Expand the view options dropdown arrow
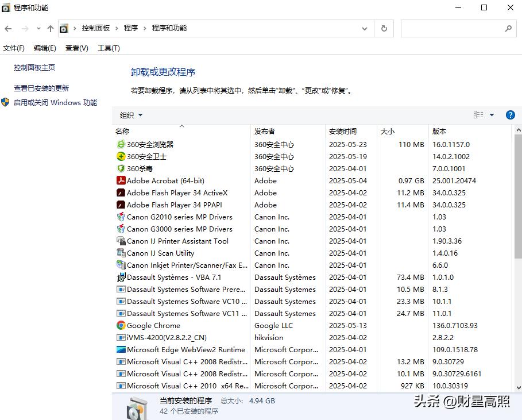The width and height of the screenshot is (522, 420). (492, 115)
